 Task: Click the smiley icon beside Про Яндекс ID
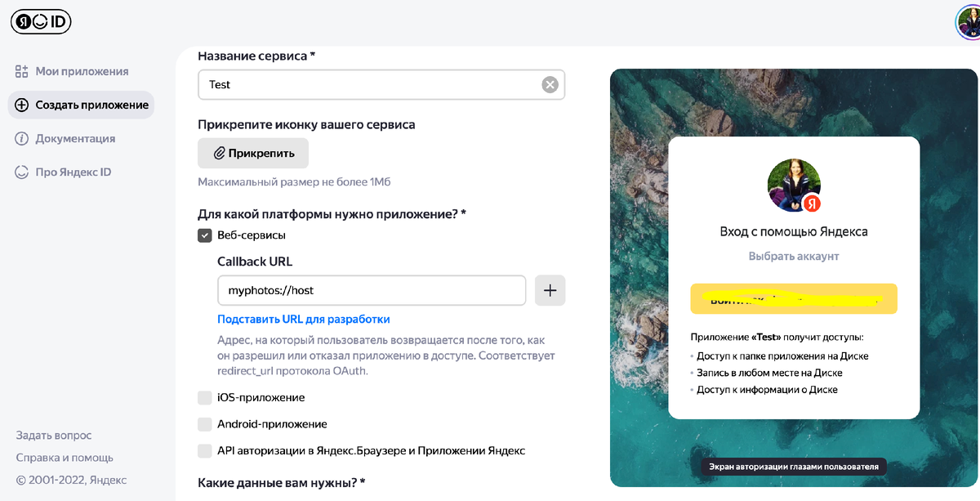click(x=22, y=172)
